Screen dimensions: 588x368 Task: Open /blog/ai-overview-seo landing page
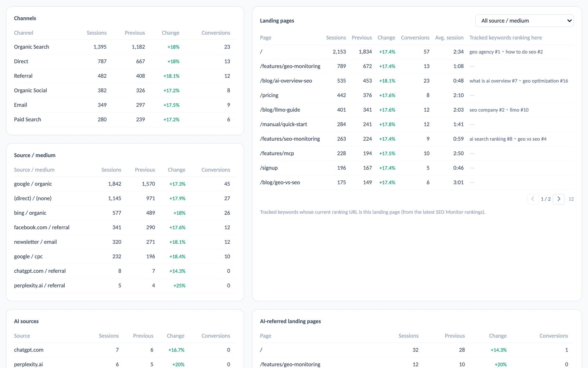[x=286, y=81]
